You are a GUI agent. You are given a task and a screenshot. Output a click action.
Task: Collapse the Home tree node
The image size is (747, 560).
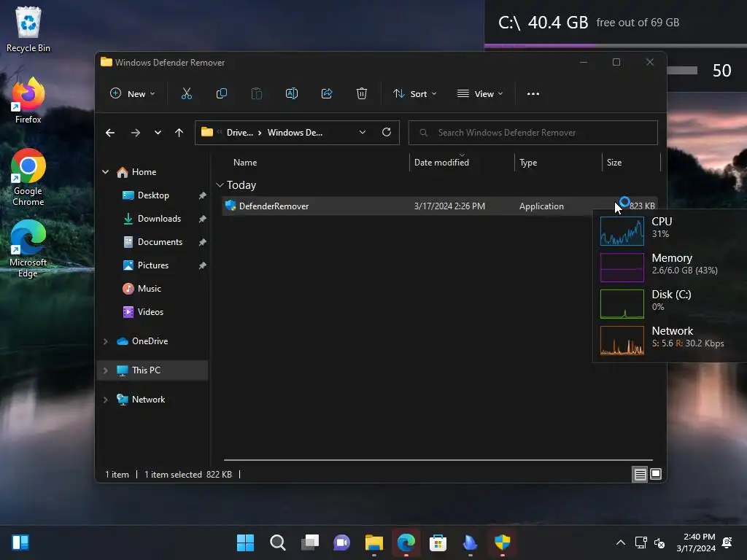pos(105,172)
